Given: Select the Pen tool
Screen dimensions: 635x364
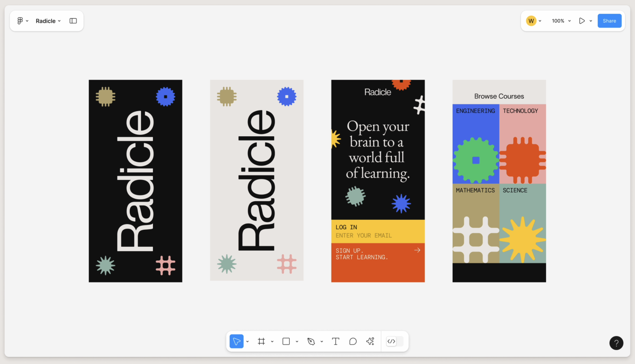Looking at the screenshot, I should 311,341.
